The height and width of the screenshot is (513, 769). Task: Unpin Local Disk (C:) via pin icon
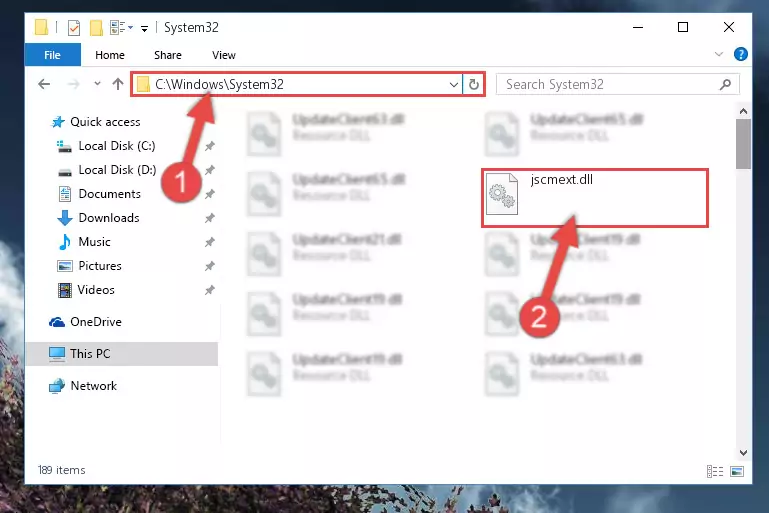[209, 146]
